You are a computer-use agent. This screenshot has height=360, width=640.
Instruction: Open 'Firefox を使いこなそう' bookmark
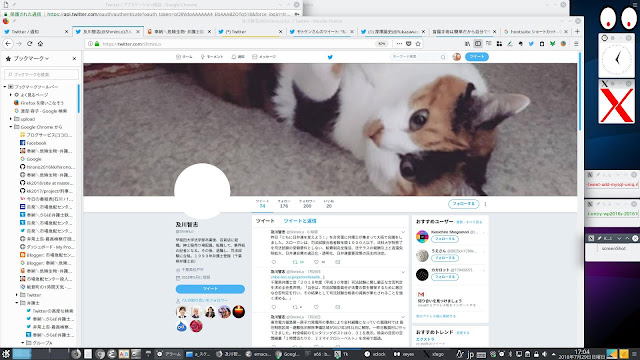click(x=39, y=103)
